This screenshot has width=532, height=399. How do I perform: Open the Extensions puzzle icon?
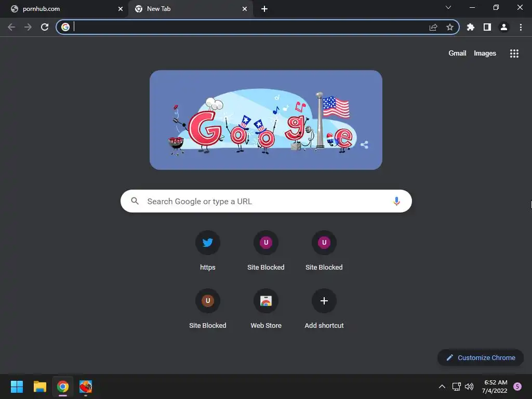[471, 27]
